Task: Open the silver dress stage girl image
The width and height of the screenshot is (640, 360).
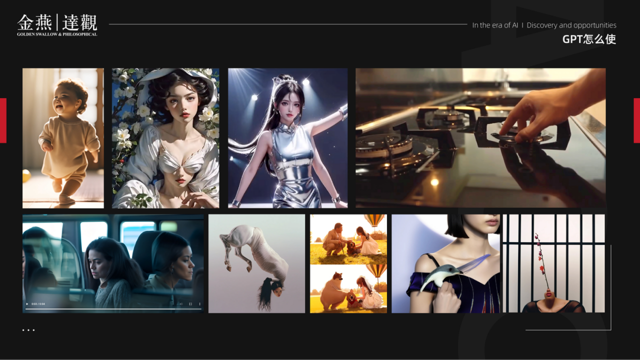Action: [x=288, y=138]
